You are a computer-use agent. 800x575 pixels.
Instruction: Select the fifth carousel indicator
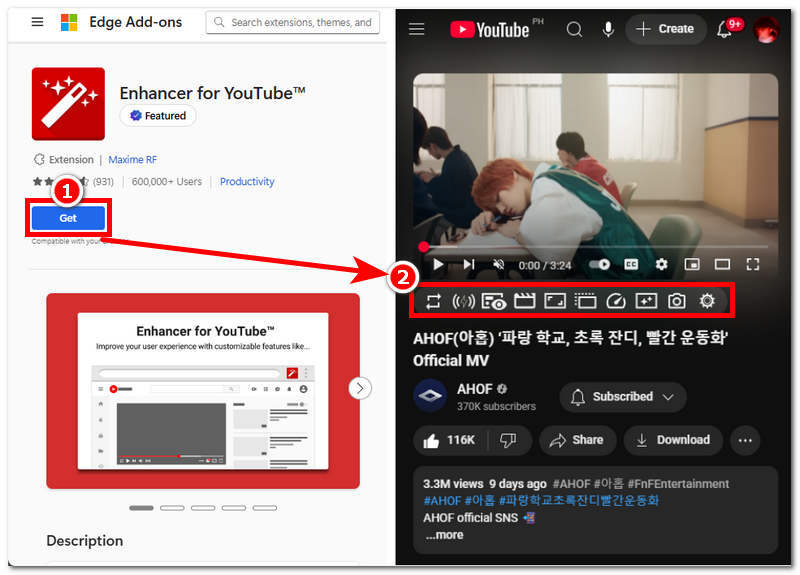point(265,508)
